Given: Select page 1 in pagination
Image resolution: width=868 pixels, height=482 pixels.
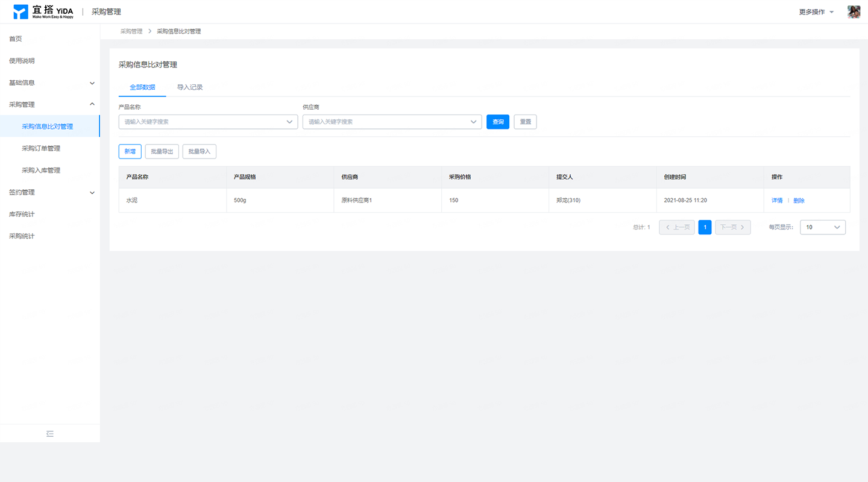Looking at the screenshot, I should pyautogui.click(x=705, y=227).
